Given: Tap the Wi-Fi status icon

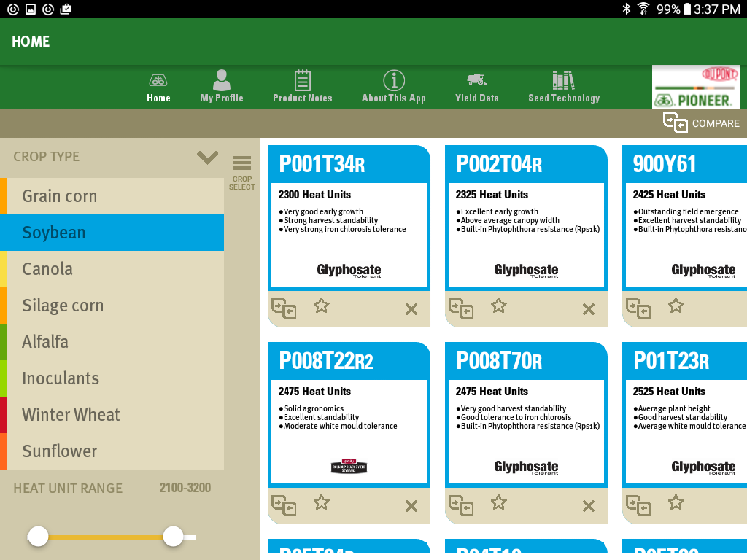Looking at the screenshot, I should click(x=643, y=9).
